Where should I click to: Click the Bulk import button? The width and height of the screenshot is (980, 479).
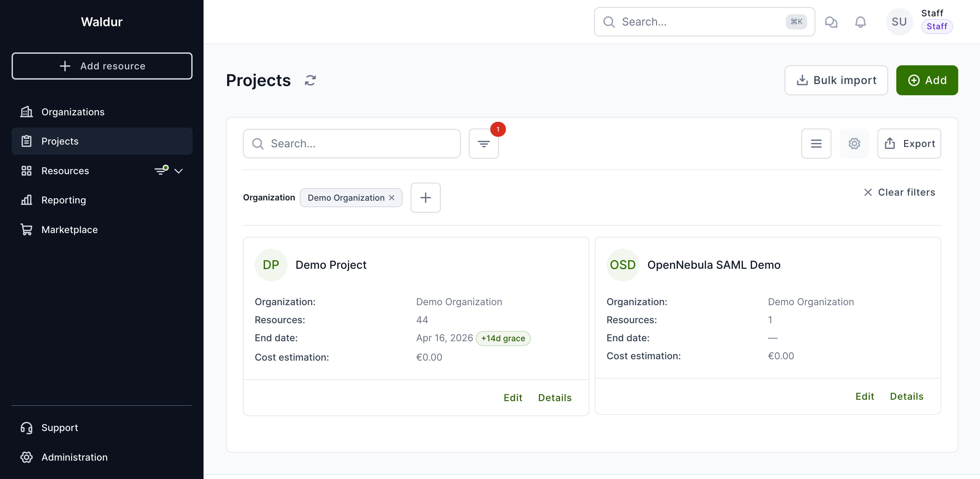click(x=836, y=80)
